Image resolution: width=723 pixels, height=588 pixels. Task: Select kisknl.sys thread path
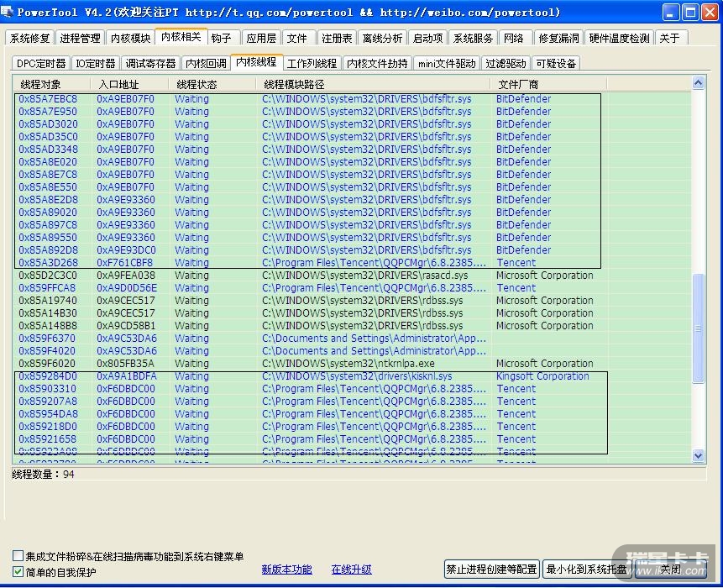357,375
